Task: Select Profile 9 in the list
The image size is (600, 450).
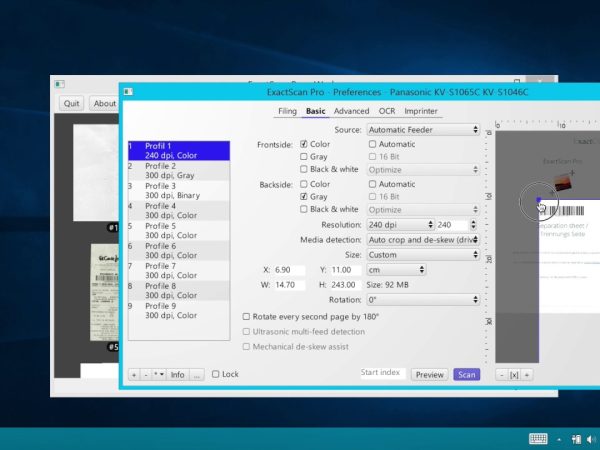Action: click(x=179, y=310)
